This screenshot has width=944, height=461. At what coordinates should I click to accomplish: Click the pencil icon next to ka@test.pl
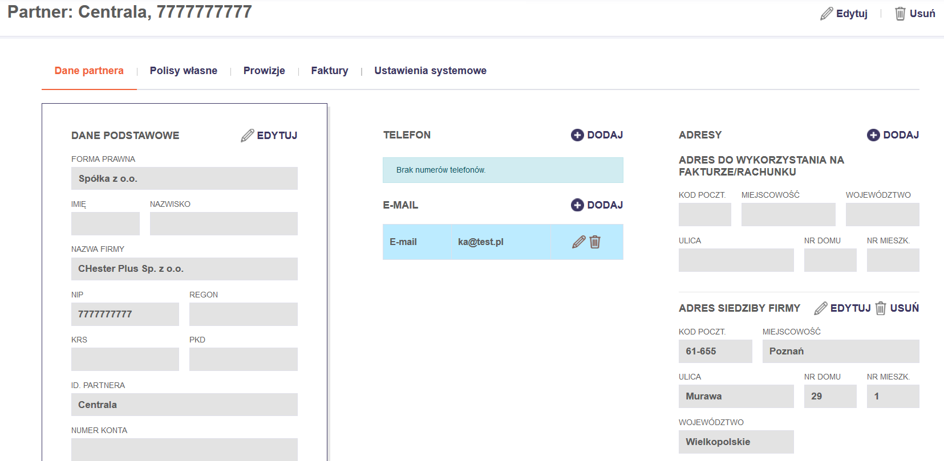(x=578, y=242)
